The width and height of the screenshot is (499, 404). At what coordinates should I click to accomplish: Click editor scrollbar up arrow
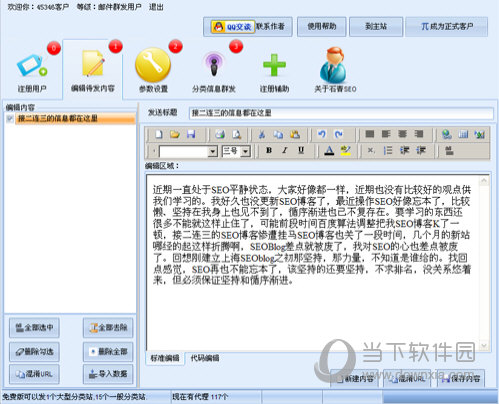click(484, 181)
